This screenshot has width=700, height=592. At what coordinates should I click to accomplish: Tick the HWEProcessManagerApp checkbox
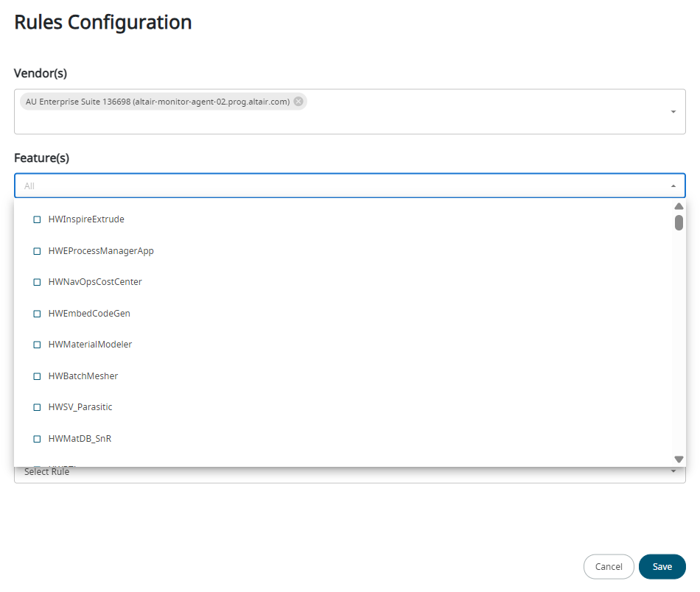point(37,251)
